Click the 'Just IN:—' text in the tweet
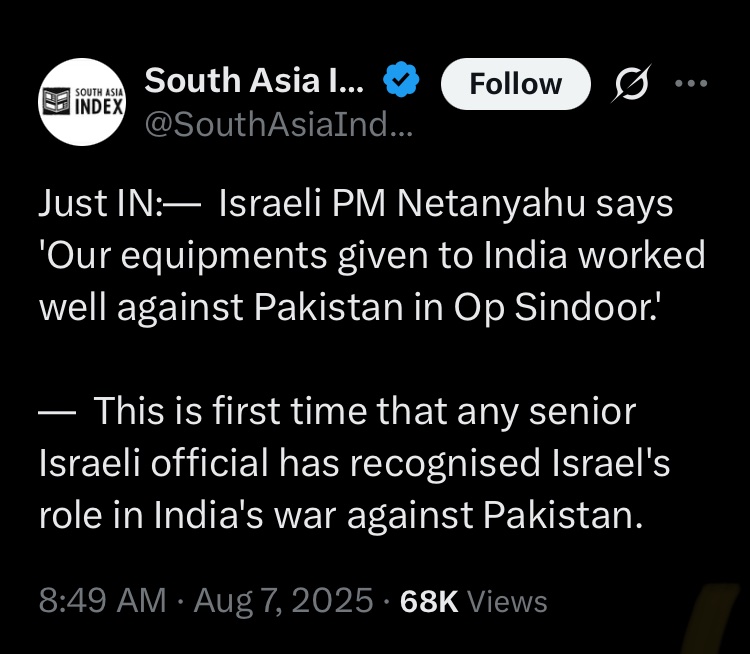750x654 pixels. click(x=120, y=205)
